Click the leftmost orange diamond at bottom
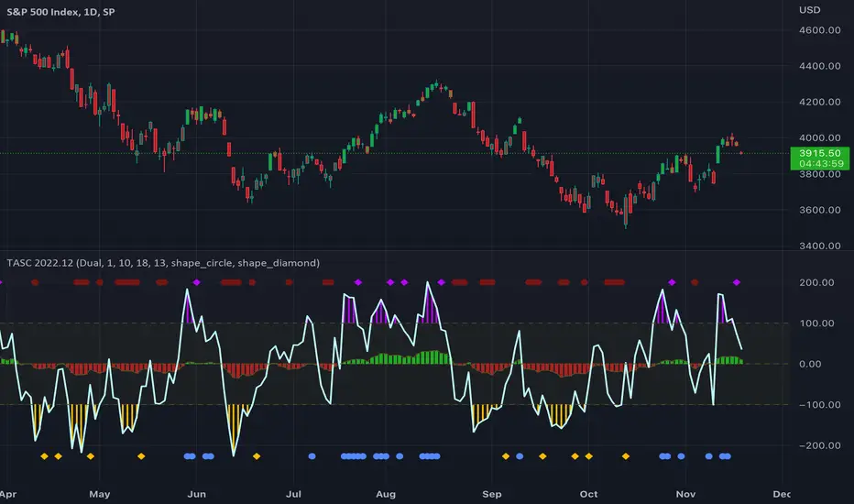The width and height of the screenshot is (854, 504). click(x=45, y=456)
